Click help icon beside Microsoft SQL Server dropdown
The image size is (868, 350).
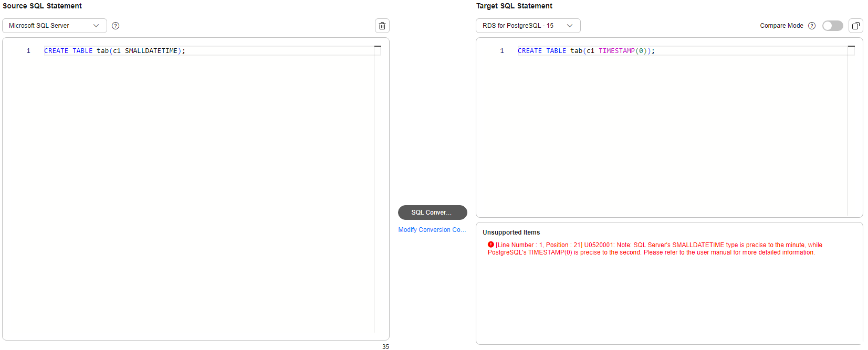coord(116,26)
